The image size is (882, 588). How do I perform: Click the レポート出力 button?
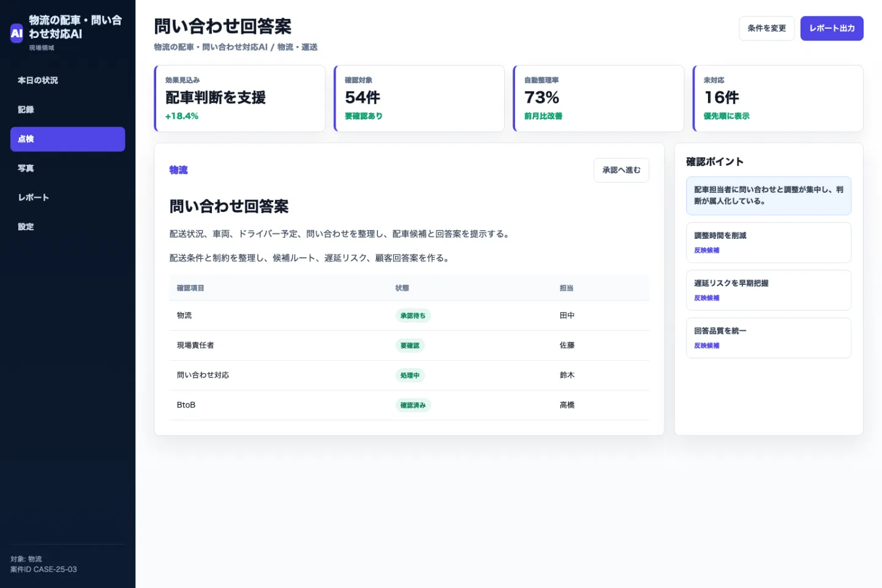click(832, 28)
